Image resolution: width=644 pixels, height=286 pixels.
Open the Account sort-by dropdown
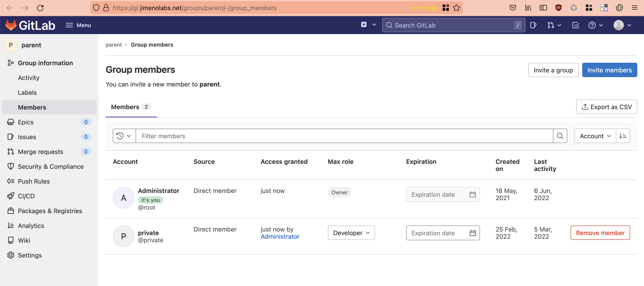click(595, 136)
